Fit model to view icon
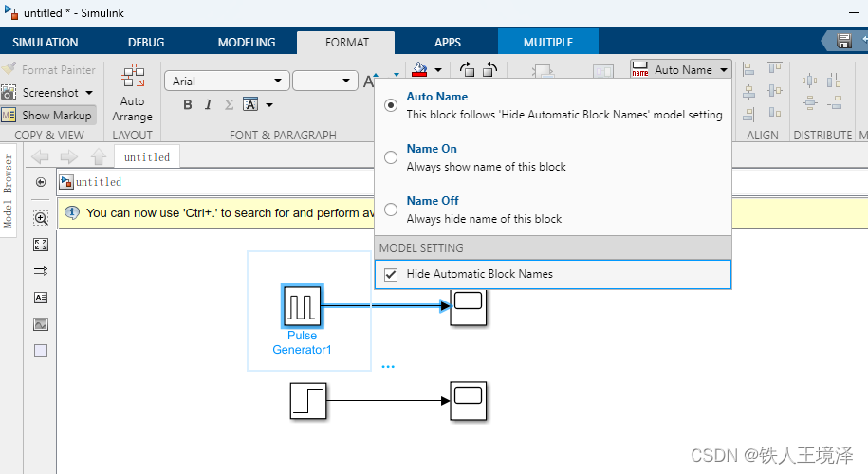The height and width of the screenshot is (474, 868). click(41, 245)
